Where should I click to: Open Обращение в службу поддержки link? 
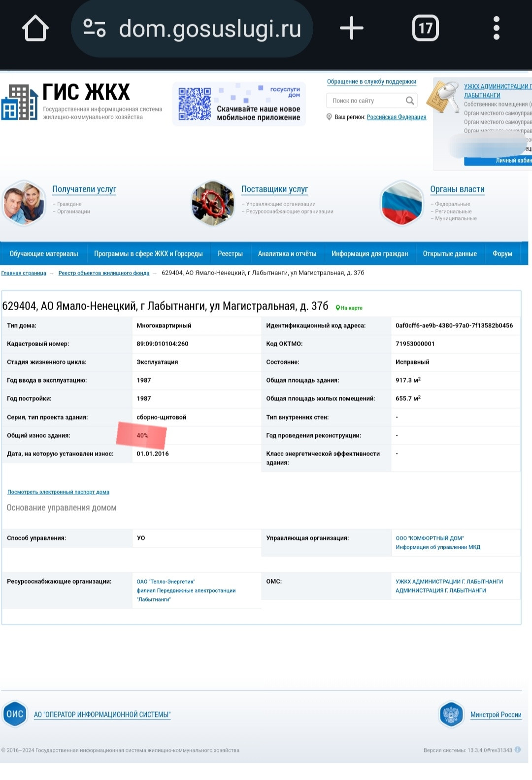tap(372, 82)
